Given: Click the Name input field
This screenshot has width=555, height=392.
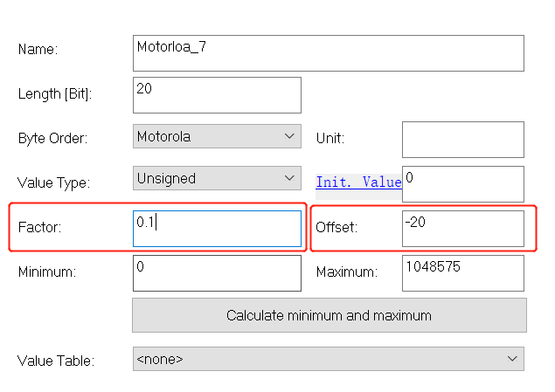Looking at the screenshot, I should 328,52.
